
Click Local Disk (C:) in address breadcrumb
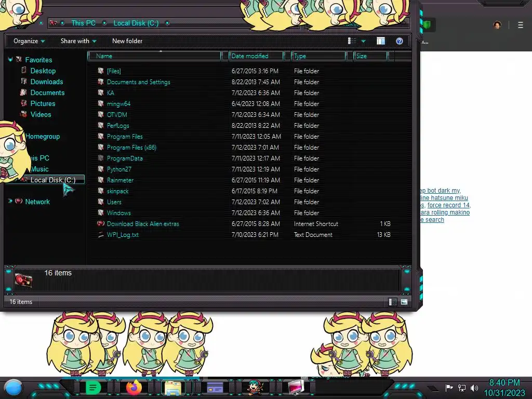tap(136, 23)
